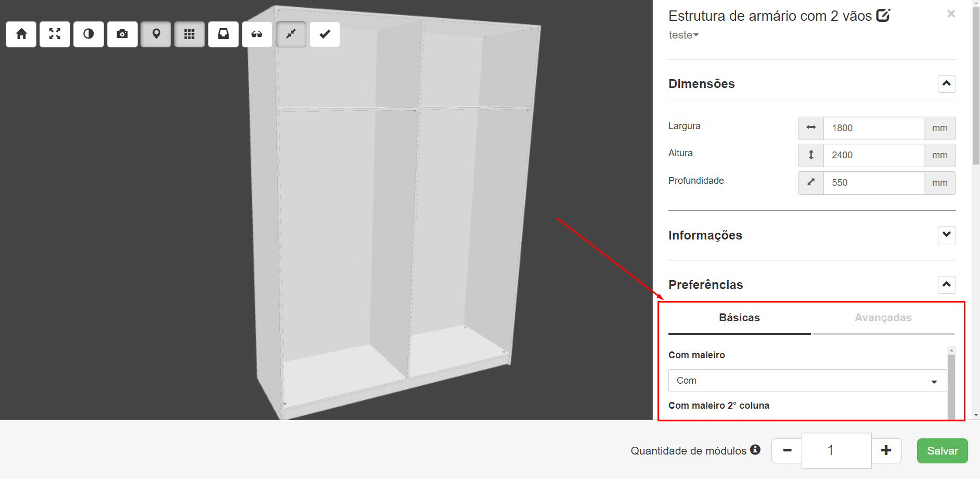Image resolution: width=980 pixels, height=479 pixels.
Task: Click the Altura height arrow icon
Action: coord(811,155)
